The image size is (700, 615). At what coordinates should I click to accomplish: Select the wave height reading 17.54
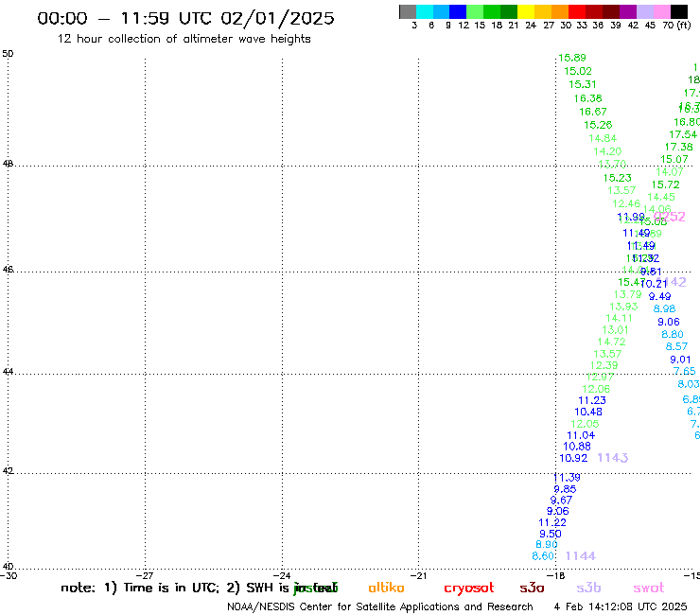pyautogui.click(x=683, y=134)
